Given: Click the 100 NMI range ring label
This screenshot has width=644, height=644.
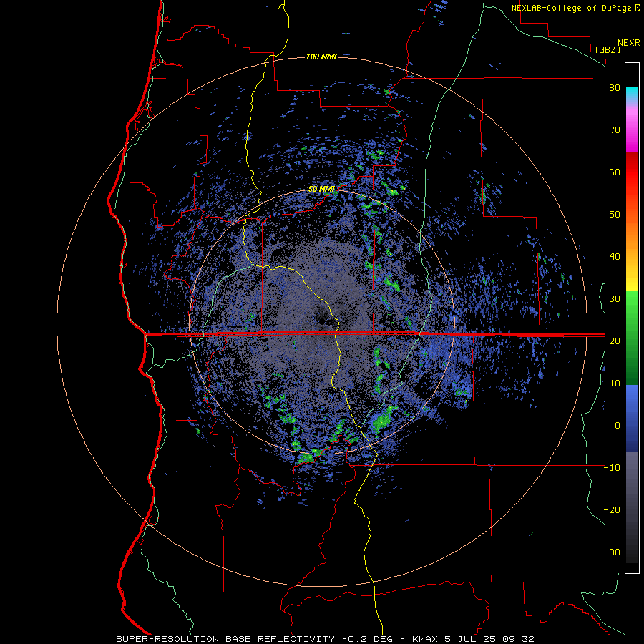Looking at the screenshot, I should 321,57.
